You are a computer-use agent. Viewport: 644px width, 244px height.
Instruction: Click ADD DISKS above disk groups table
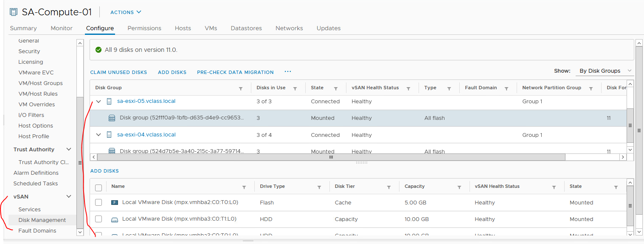[x=172, y=72]
